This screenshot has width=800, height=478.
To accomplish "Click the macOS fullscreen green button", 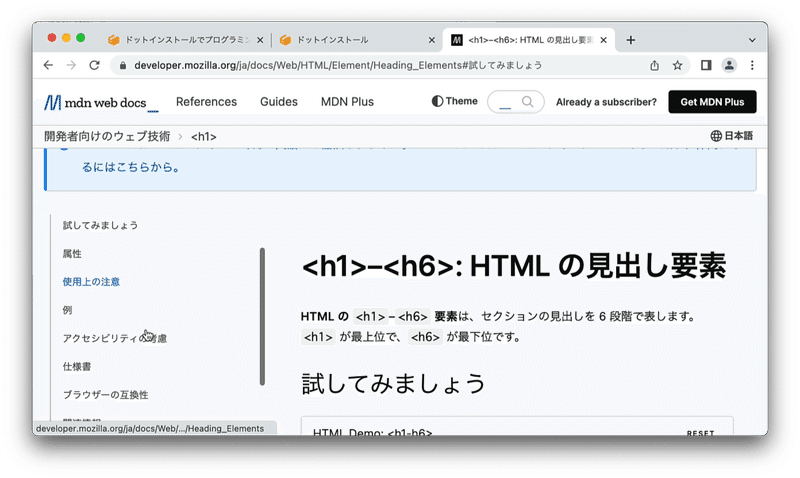I will point(81,38).
